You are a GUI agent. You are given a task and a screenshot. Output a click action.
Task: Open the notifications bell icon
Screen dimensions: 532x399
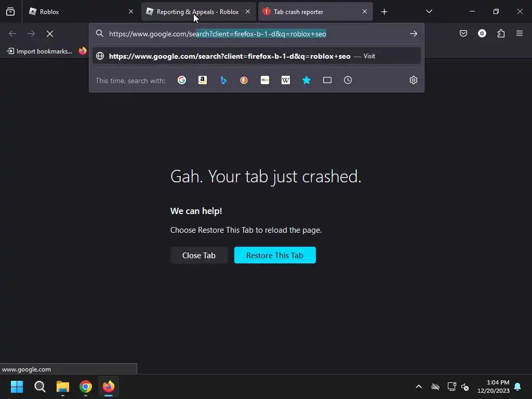point(518,387)
